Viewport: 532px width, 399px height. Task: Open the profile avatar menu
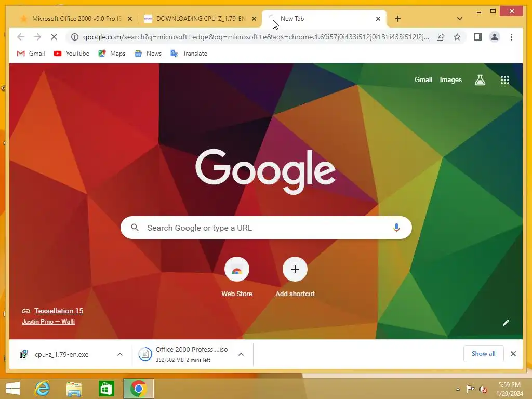pos(495,37)
